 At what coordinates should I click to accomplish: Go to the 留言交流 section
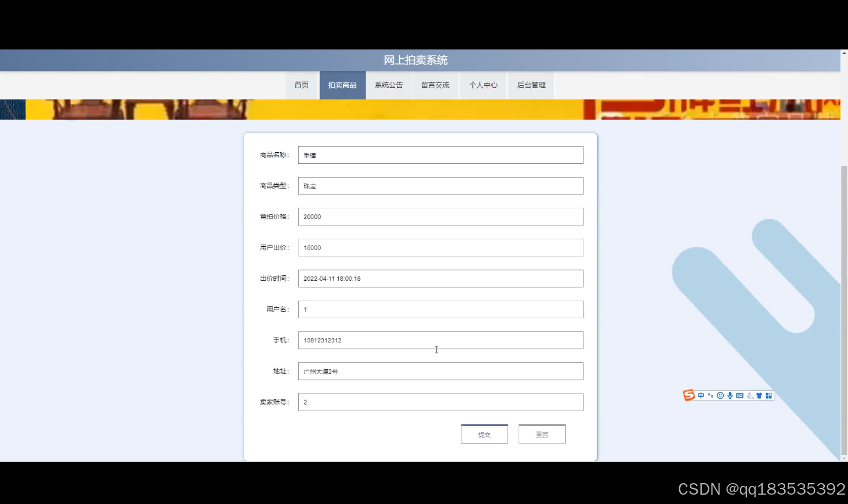(435, 85)
